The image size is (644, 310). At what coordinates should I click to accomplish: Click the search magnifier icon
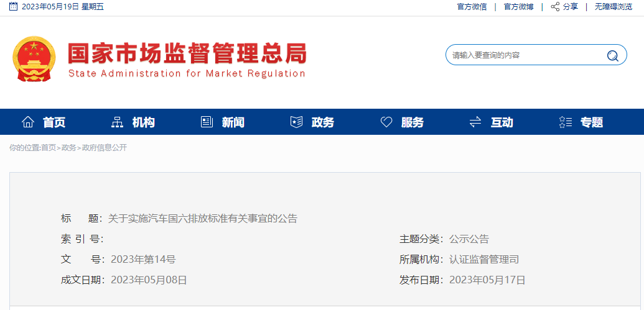(612, 55)
